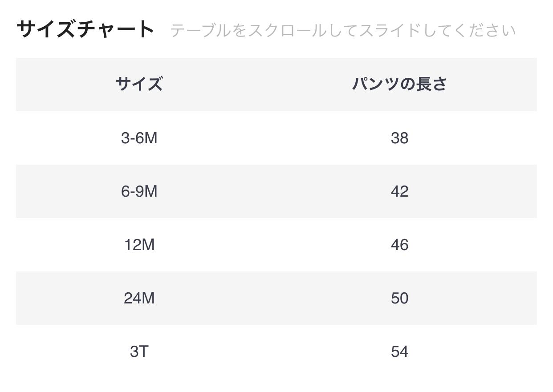This screenshot has height=392, width=553.
Task: Select the pants length value 50
Action: pos(399,298)
